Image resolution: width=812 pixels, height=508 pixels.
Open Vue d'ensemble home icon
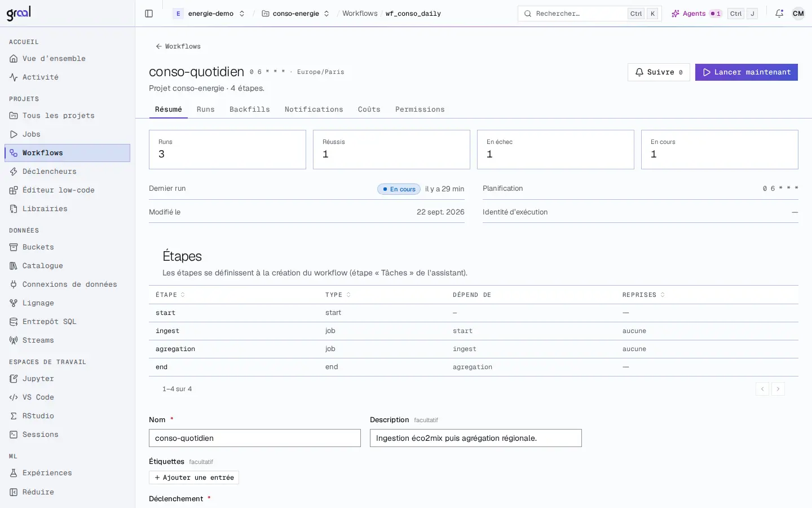coord(14,59)
